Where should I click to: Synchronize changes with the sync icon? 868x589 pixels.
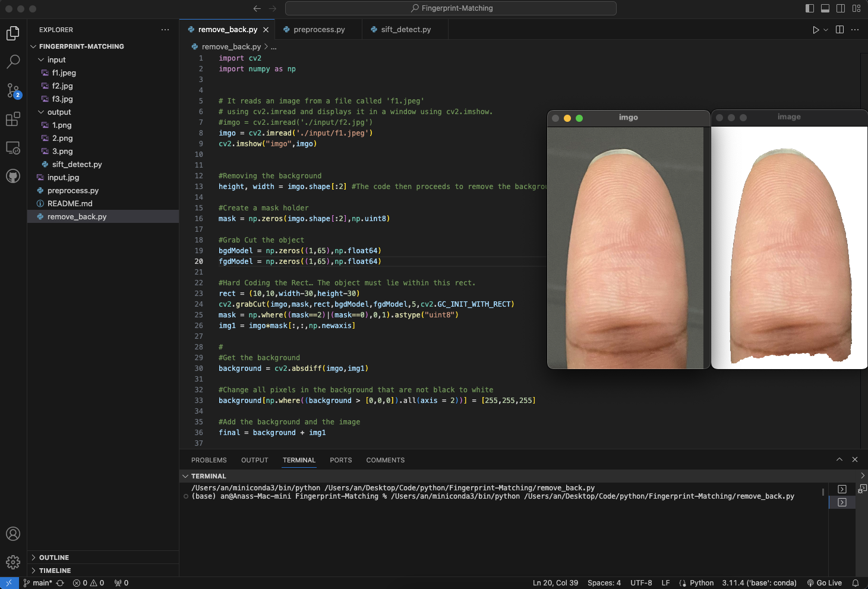[x=60, y=583]
